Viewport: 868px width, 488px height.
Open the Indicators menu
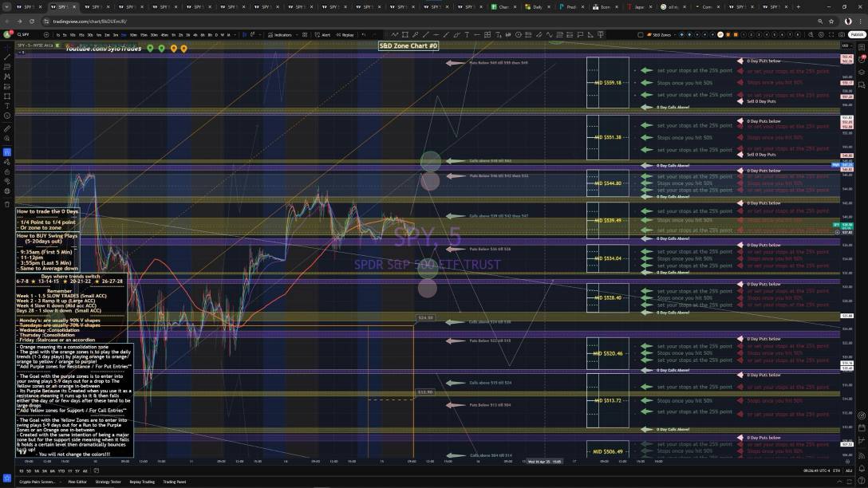[x=281, y=34]
